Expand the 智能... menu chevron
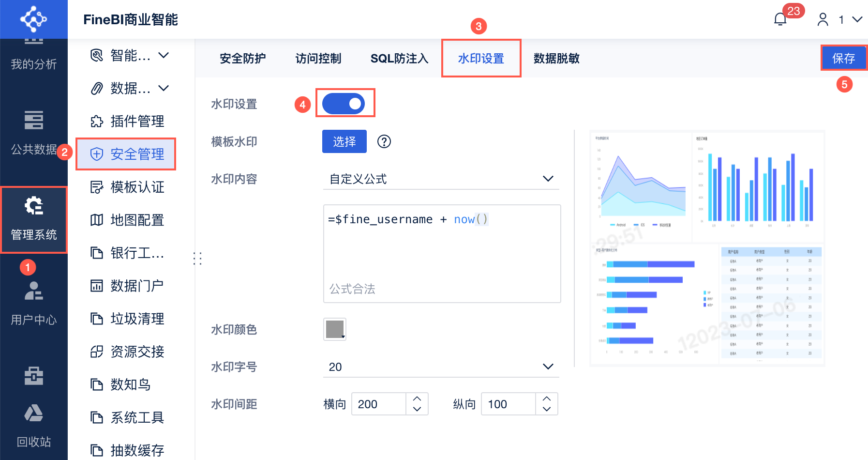This screenshot has height=460, width=868. pos(164,55)
